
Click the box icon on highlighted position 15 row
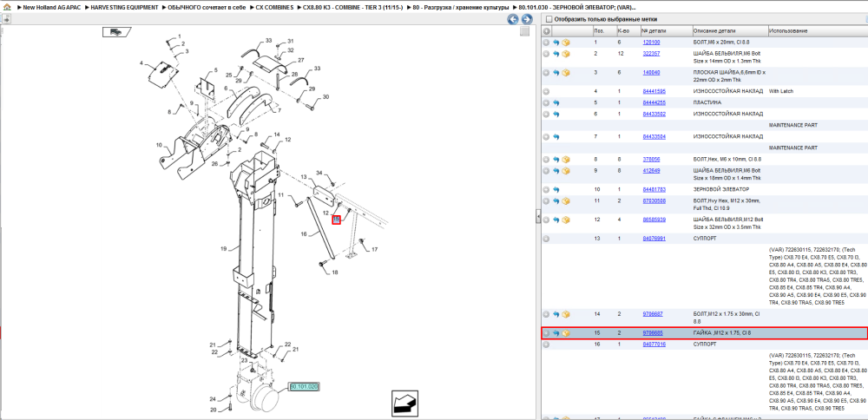pos(566,334)
